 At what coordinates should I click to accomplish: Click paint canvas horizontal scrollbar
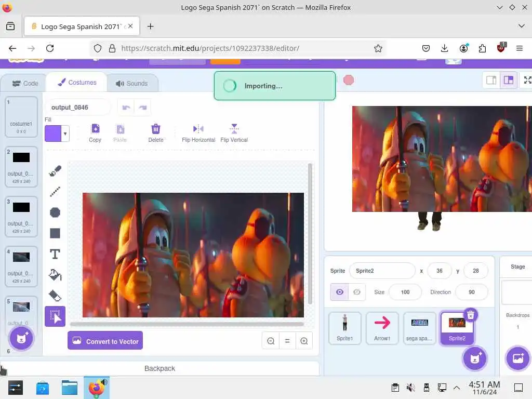187,324
